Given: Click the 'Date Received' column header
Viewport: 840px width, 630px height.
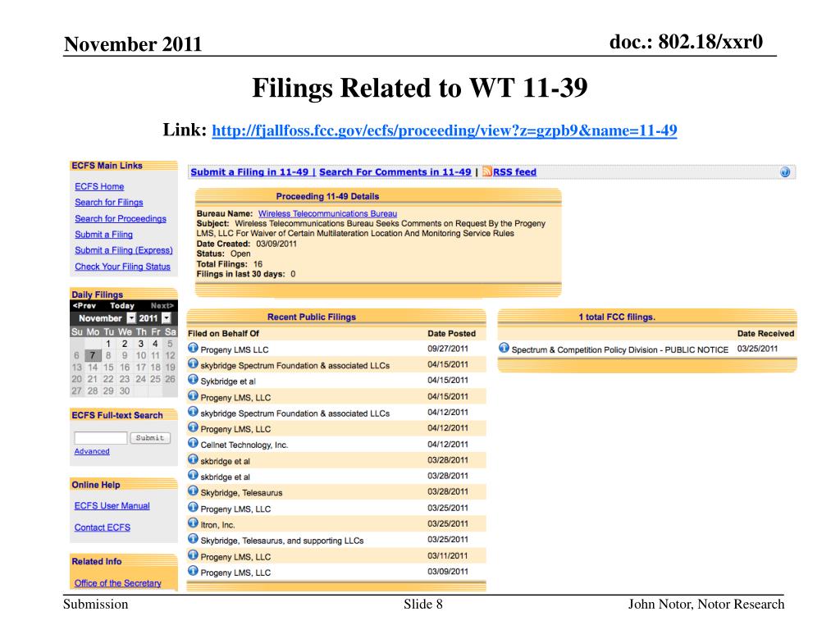Looking at the screenshot, I should click(x=765, y=333).
